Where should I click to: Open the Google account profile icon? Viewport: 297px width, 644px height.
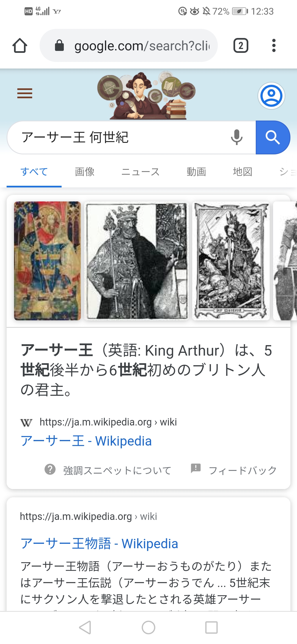[271, 96]
